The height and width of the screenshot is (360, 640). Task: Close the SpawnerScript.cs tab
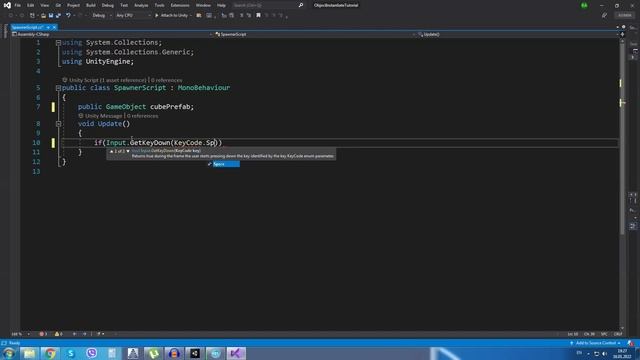pos(54,27)
